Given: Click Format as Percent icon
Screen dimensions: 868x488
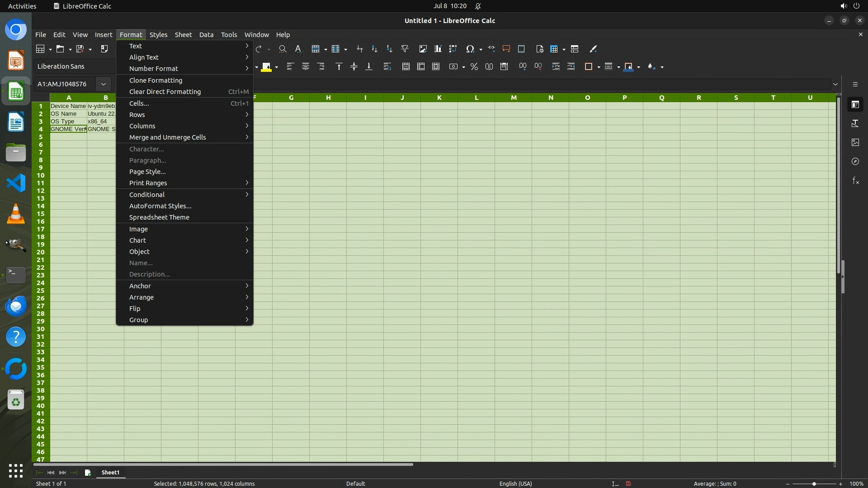Looking at the screenshot, I should (474, 67).
